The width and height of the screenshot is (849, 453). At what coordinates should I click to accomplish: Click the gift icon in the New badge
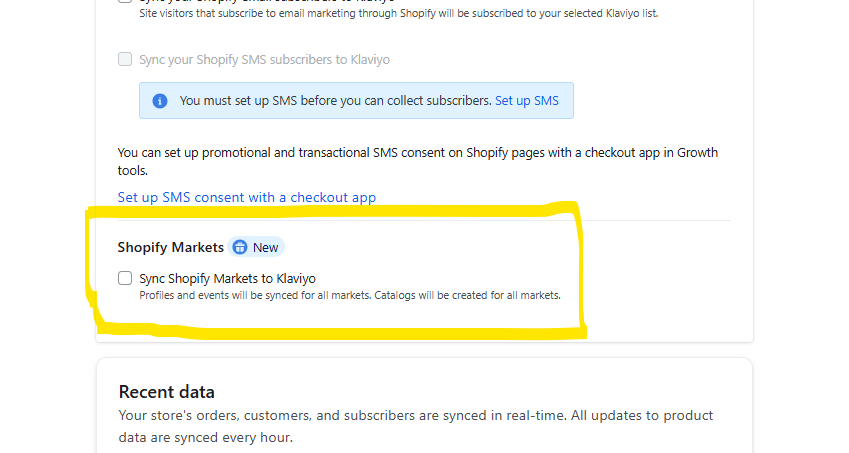pos(240,248)
